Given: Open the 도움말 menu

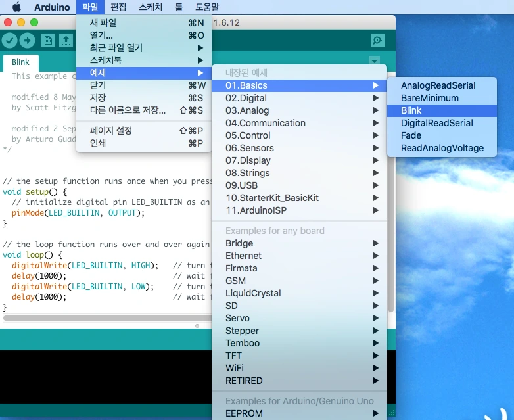Looking at the screenshot, I should click(207, 7).
